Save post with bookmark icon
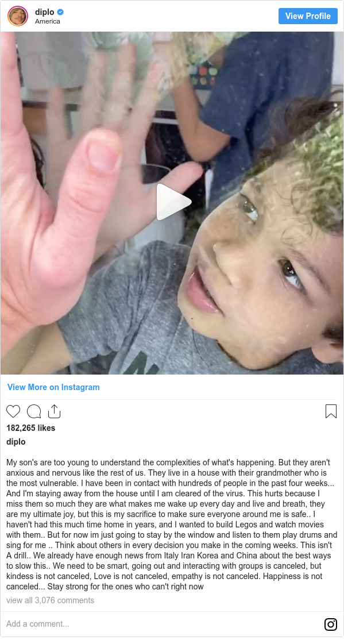This screenshot has height=644, width=344. 331,411
